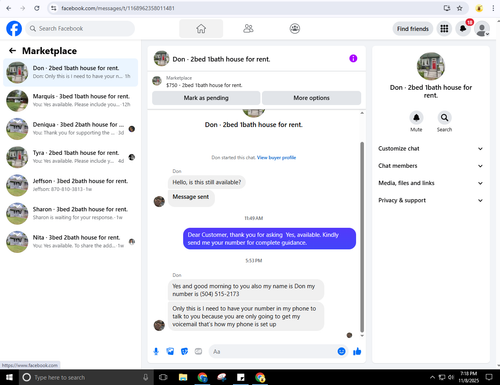The height and width of the screenshot is (385, 500).
Task: Expand Chat members section
Action: (x=431, y=166)
